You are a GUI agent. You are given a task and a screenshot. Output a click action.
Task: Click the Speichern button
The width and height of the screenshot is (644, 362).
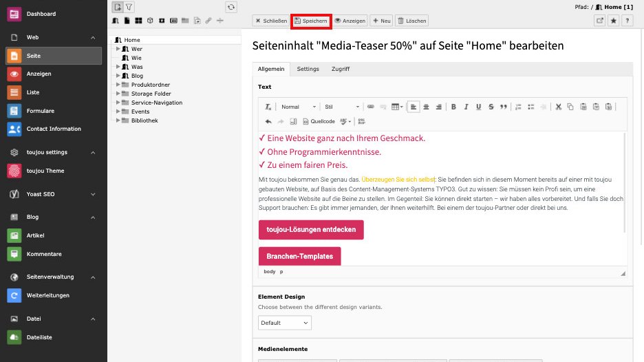[311, 21]
